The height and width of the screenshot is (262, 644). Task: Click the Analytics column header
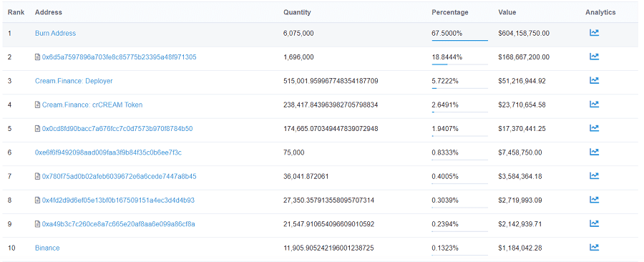pos(600,12)
